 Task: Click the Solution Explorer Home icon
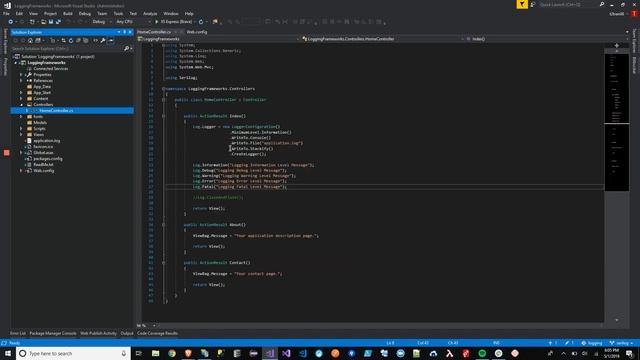pos(30,40)
